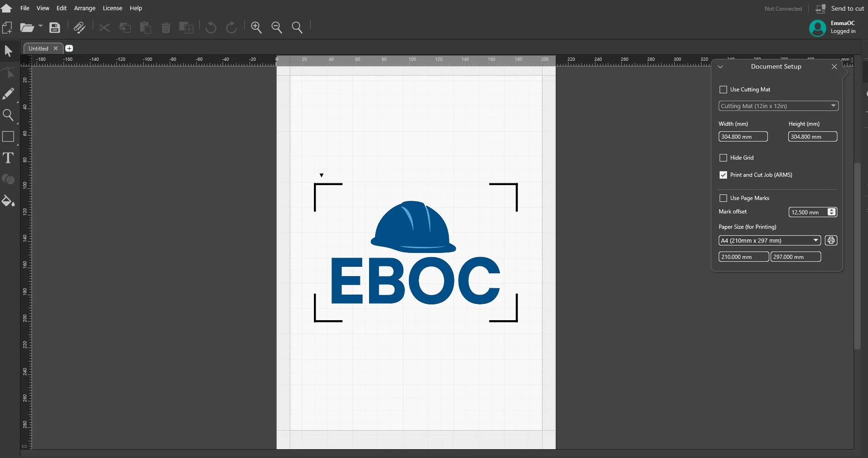Select the arrow Selection tool

click(x=8, y=51)
